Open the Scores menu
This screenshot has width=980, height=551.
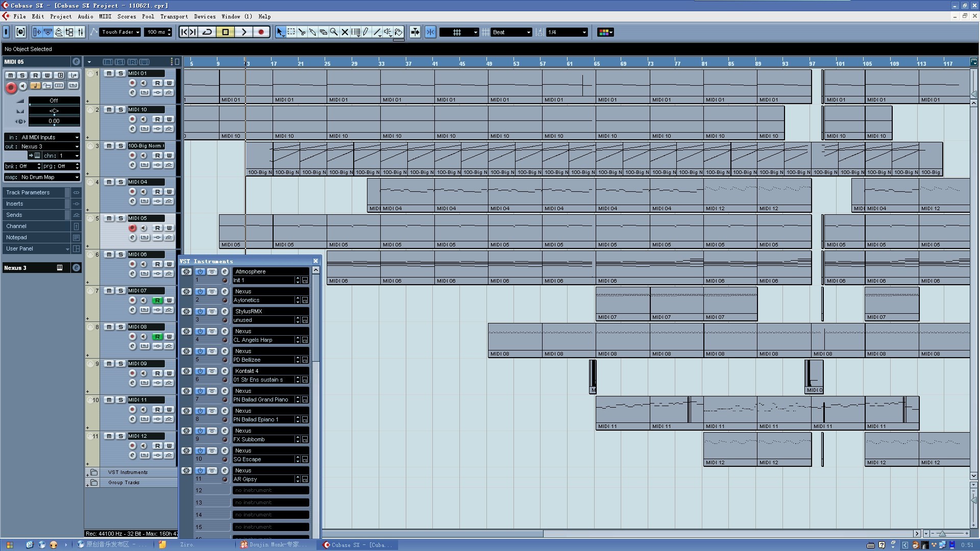tap(127, 16)
